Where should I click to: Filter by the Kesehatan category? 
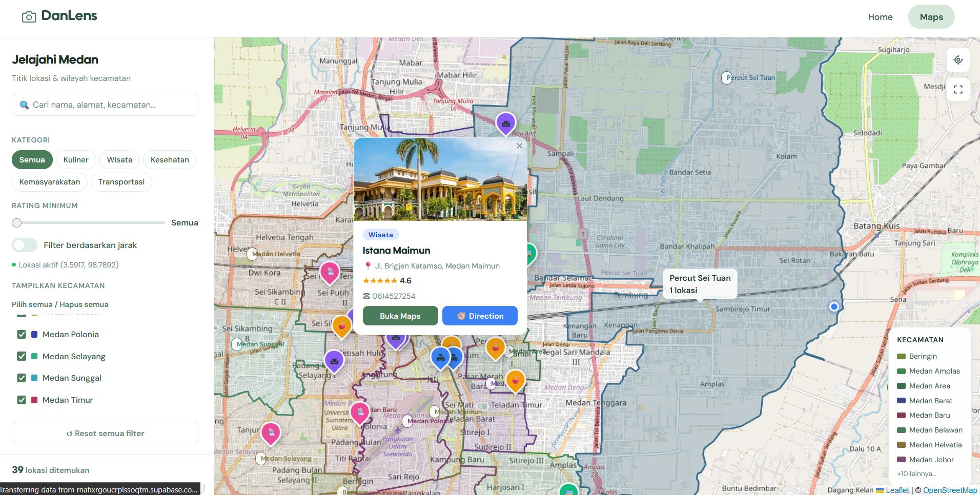pyautogui.click(x=170, y=160)
